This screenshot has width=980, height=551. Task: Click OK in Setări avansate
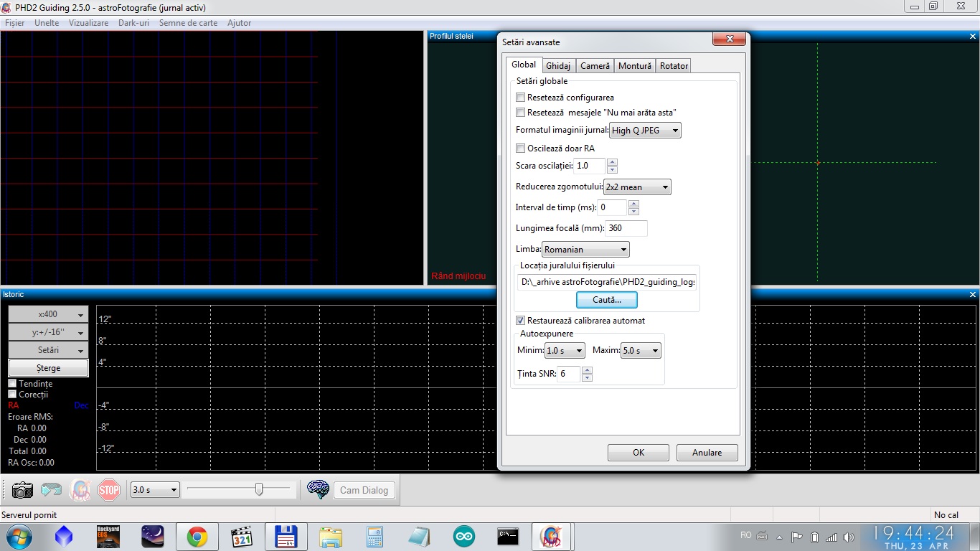639,453
